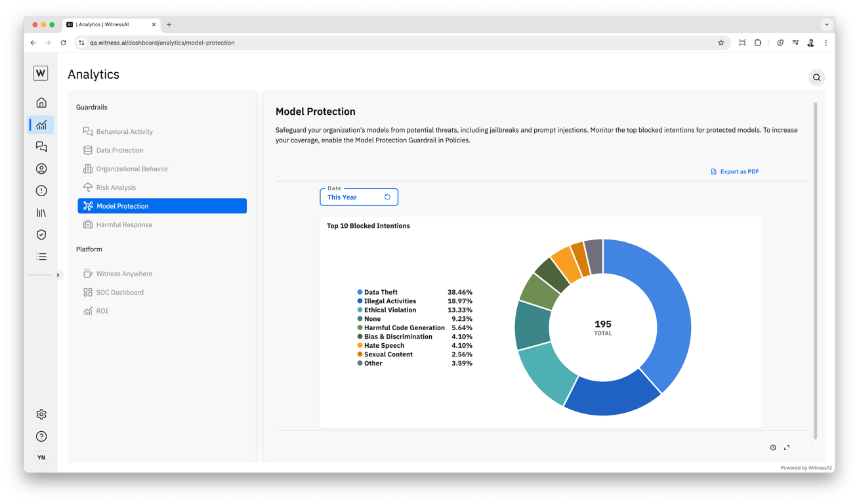Viewport: 859px width, 504px height.
Task: Click the browser address bar URL
Action: [162, 43]
